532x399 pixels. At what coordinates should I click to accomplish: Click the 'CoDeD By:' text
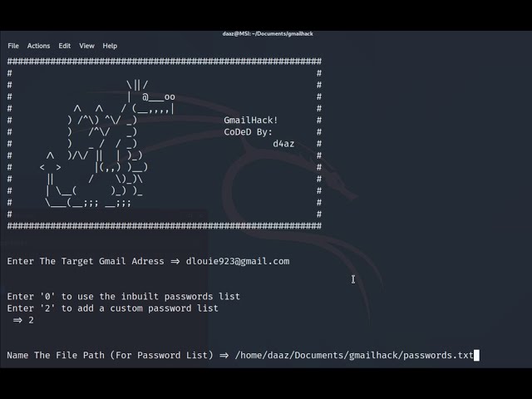[248, 132]
